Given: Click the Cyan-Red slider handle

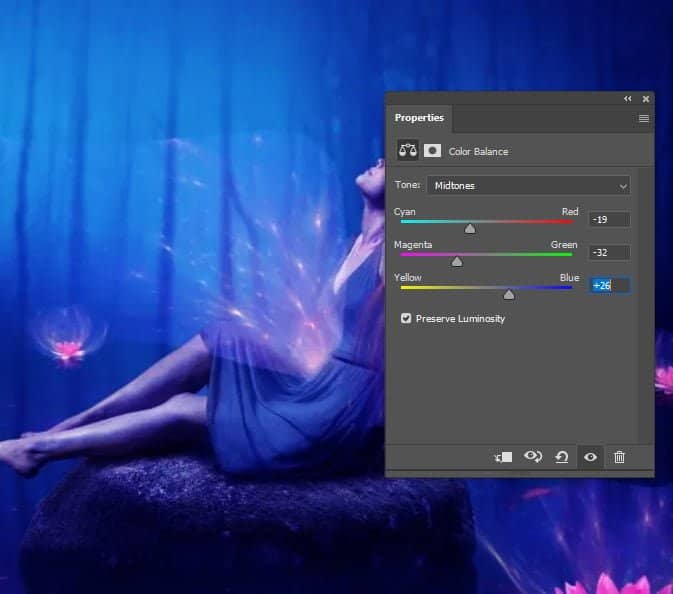Looking at the screenshot, I should (x=470, y=228).
